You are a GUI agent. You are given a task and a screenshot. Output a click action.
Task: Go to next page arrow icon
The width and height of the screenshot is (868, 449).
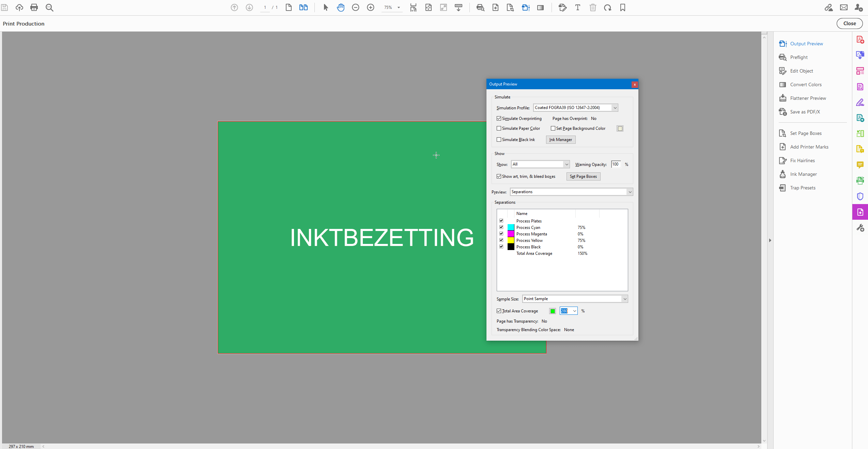click(249, 7)
